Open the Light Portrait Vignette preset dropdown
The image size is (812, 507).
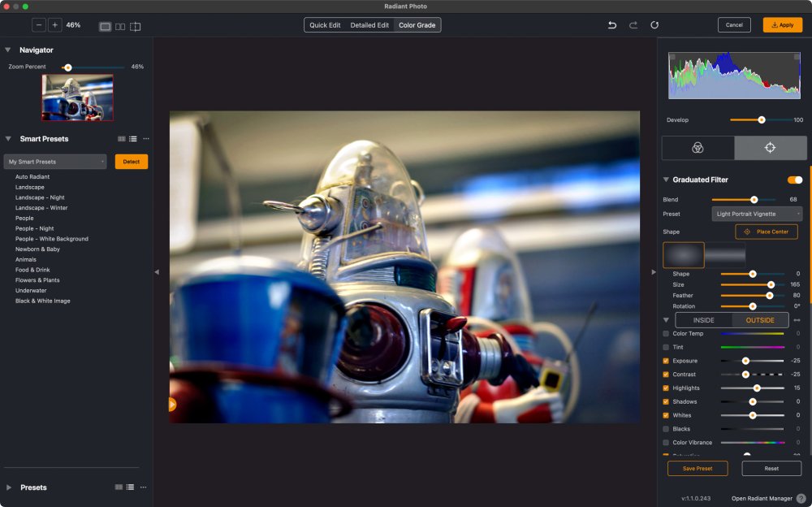[757, 214]
